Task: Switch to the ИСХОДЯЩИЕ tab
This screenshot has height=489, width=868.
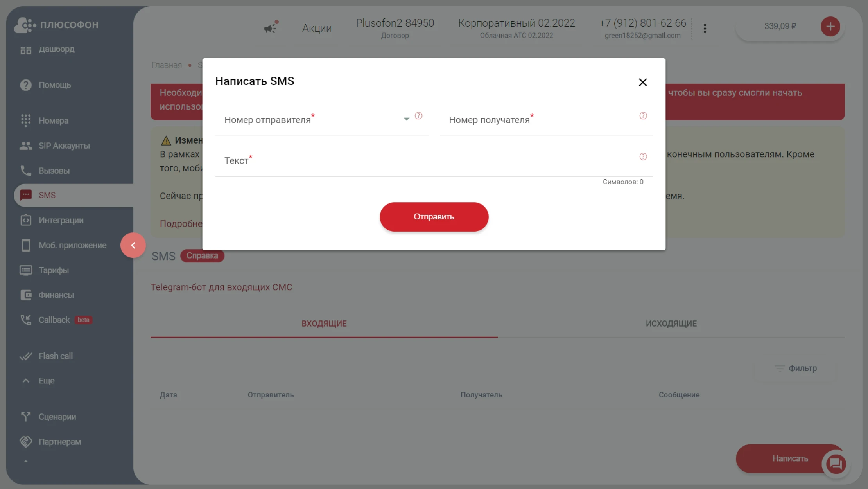Action: 671,324
